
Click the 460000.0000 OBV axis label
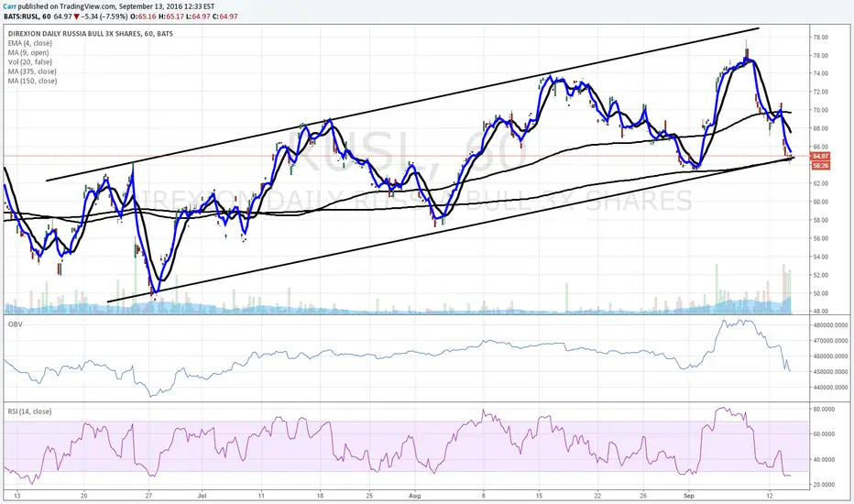click(830, 356)
